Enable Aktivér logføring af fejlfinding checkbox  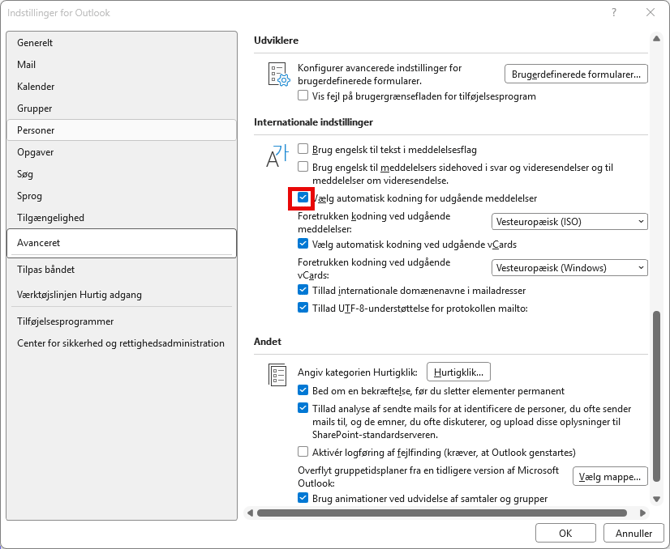click(303, 452)
